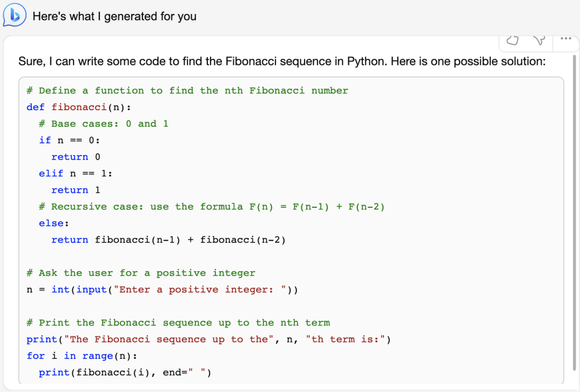Click the "# Ask the user" comment line
Screen dimensions: 580x392
(x=141, y=273)
